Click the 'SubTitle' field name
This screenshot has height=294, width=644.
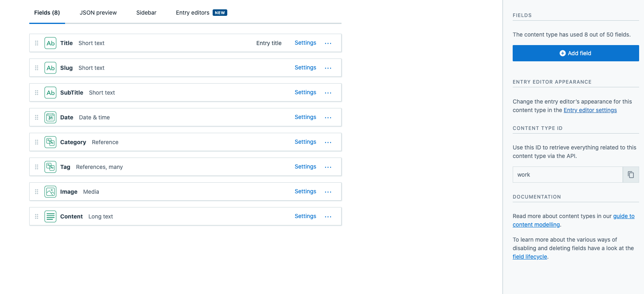pyautogui.click(x=72, y=93)
